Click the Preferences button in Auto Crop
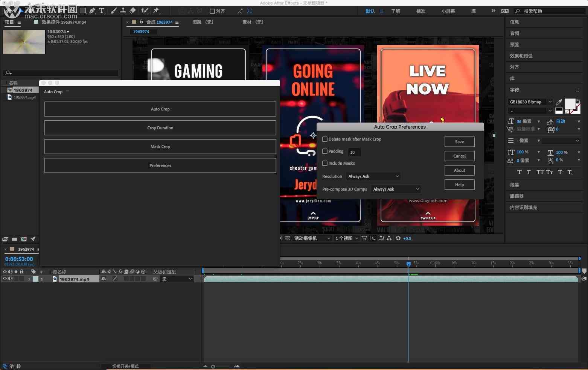This screenshot has width=588, height=370. (x=160, y=165)
